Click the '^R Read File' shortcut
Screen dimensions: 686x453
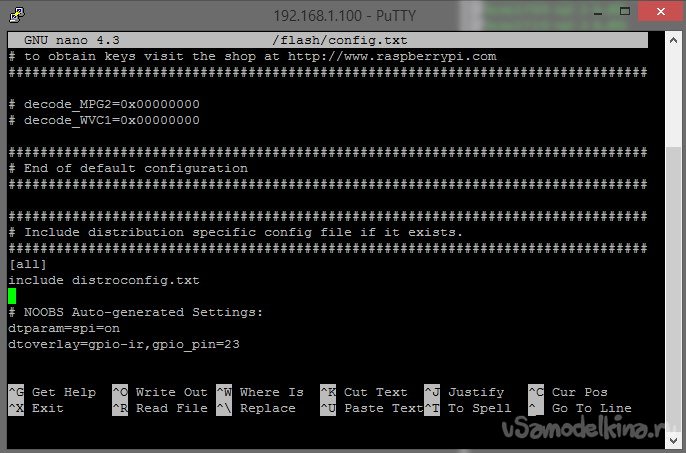[x=160, y=408]
